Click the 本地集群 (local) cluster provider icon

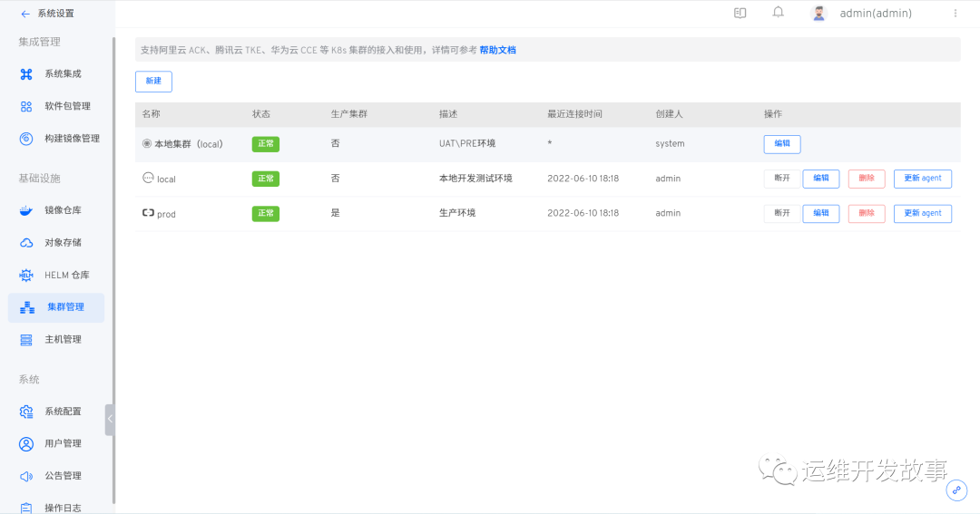pyautogui.click(x=147, y=143)
